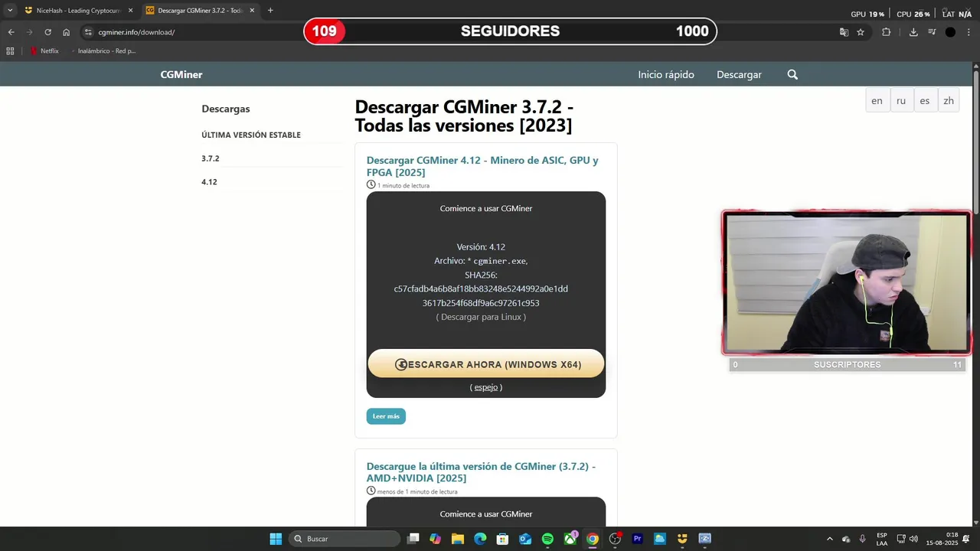
Task: Open the translate page icon
Action: click(844, 32)
